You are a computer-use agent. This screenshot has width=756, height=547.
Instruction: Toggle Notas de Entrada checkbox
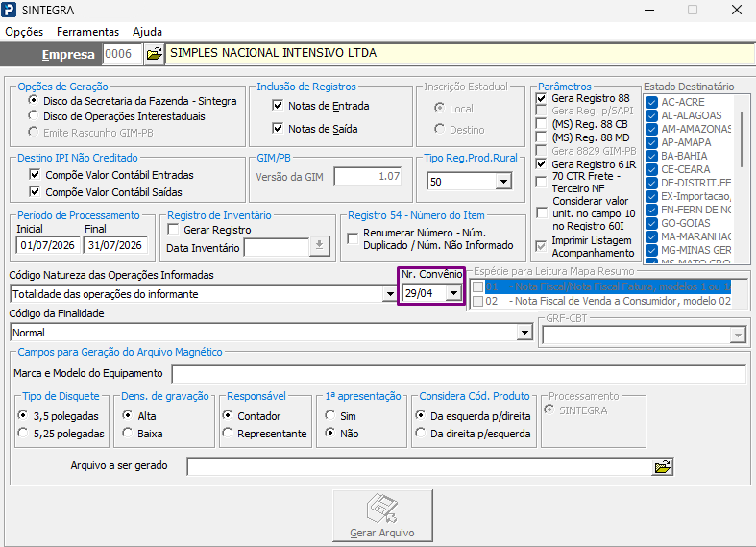point(278,105)
